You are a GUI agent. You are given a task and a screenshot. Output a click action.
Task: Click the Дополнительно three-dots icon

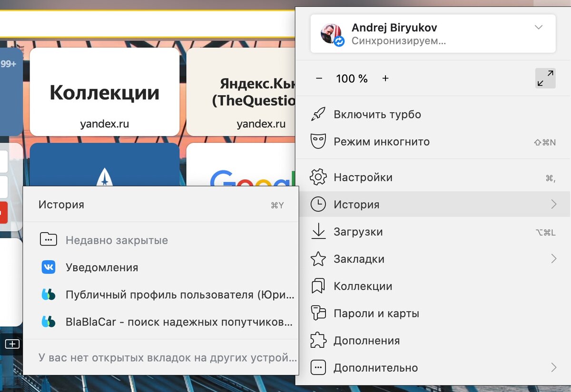[x=318, y=368]
